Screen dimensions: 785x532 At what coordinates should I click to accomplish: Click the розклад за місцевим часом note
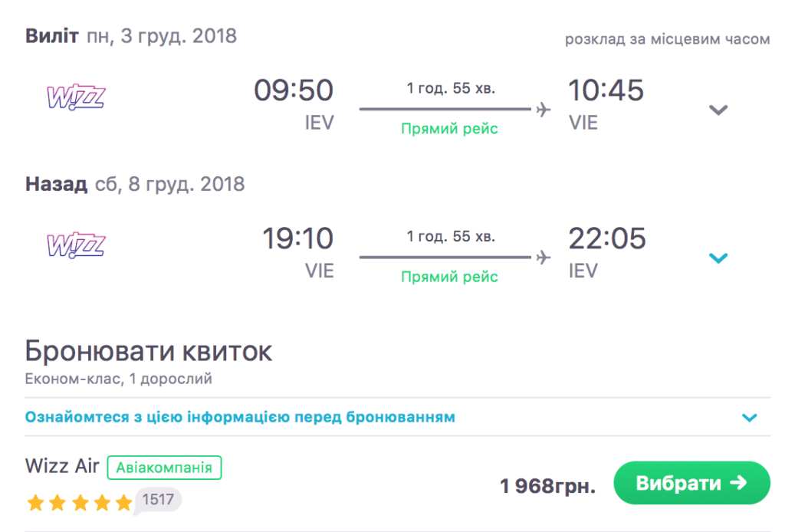667,39
